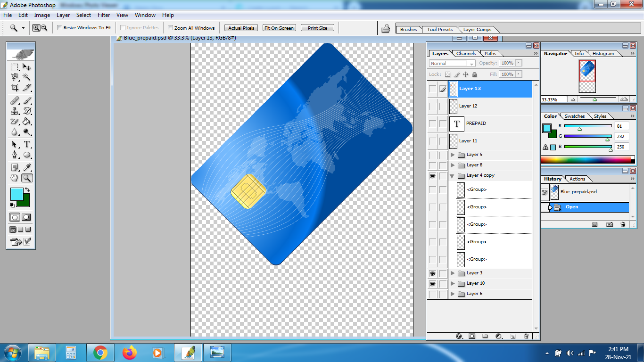This screenshot has height=362, width=644.
Task: Hide the Layer 4 copy group
Action: click(x=432, y=176)
